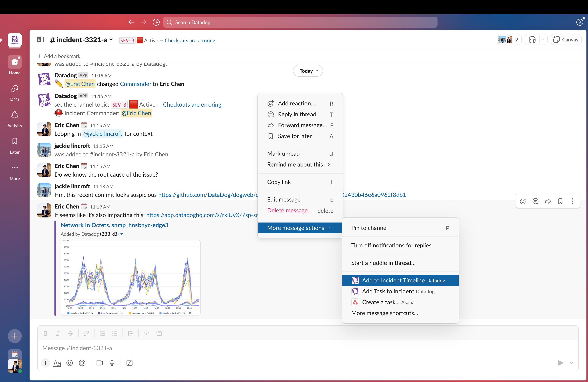The image size is (588, 382).
Task: Open the Today date navigation dropdown
Action: coord(308,71)
